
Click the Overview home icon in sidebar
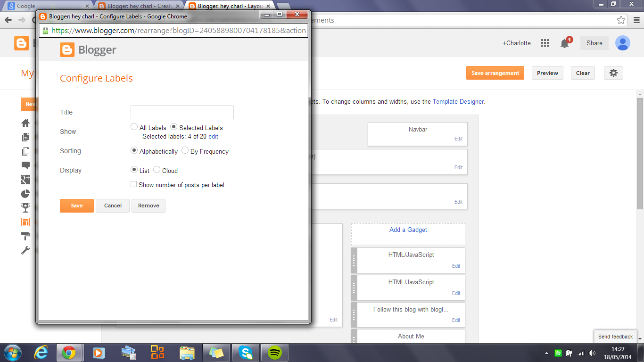[25, 123]
